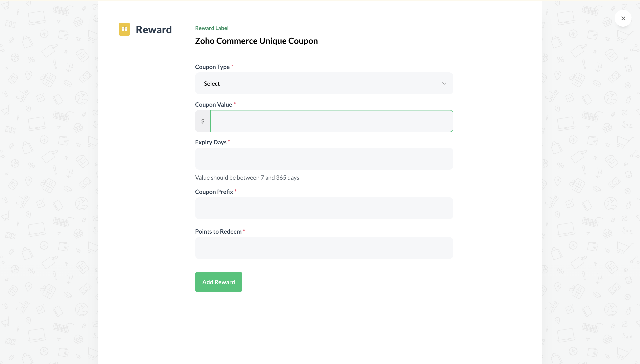Edit the Zoho Commerce Unique Coupon label
Image resolution: width=640 pixels, height=364 pixels.
pyautogui.click(x=256, y=41)
